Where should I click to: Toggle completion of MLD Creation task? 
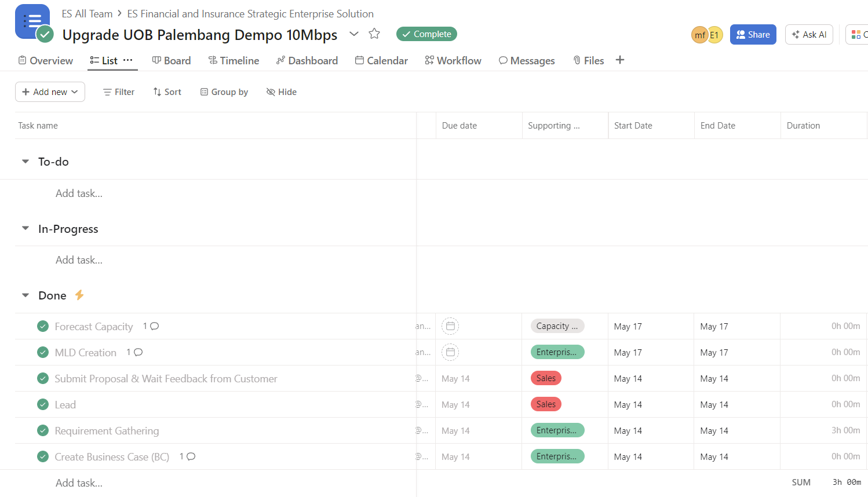43,353
